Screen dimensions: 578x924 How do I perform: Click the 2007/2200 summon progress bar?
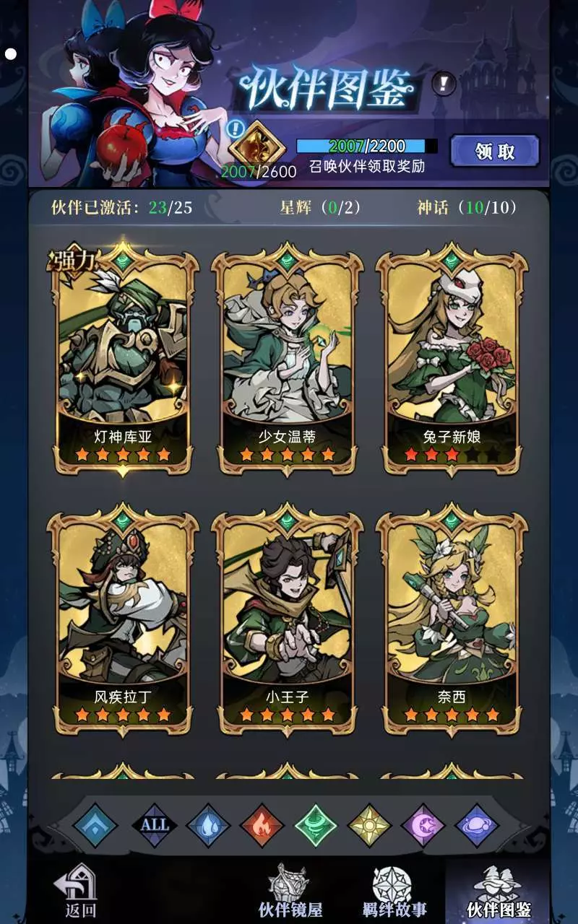pyautogui.click(x=367, y=146)
